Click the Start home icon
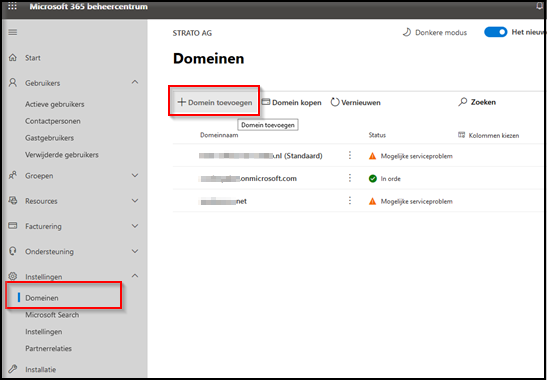Screen dimensions: 547x380 pyautogui.click(x=13, y=58)
